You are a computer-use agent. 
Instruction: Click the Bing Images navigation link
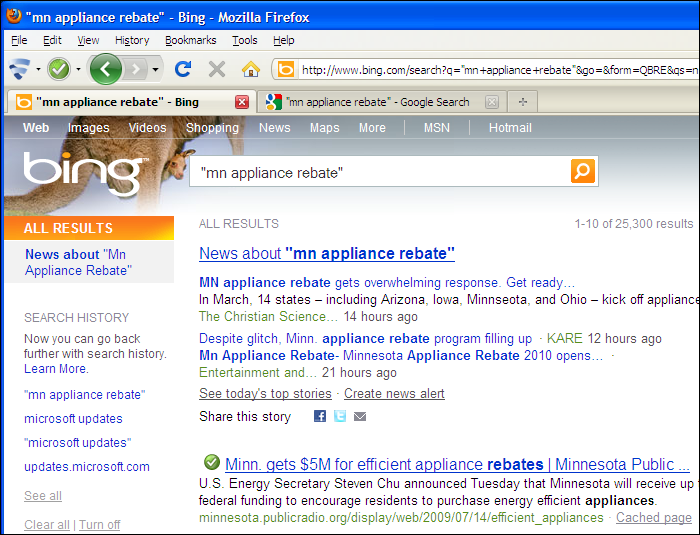88,128
